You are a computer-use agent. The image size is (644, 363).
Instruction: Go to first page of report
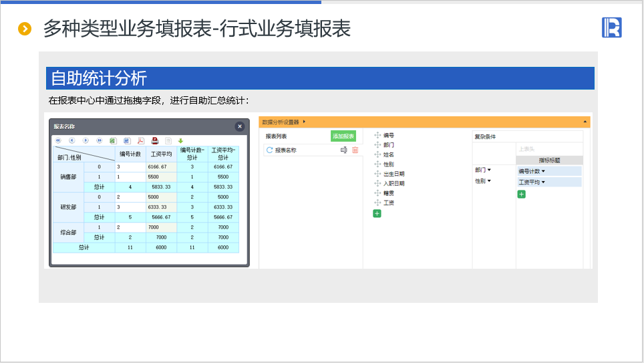(58, 140)
